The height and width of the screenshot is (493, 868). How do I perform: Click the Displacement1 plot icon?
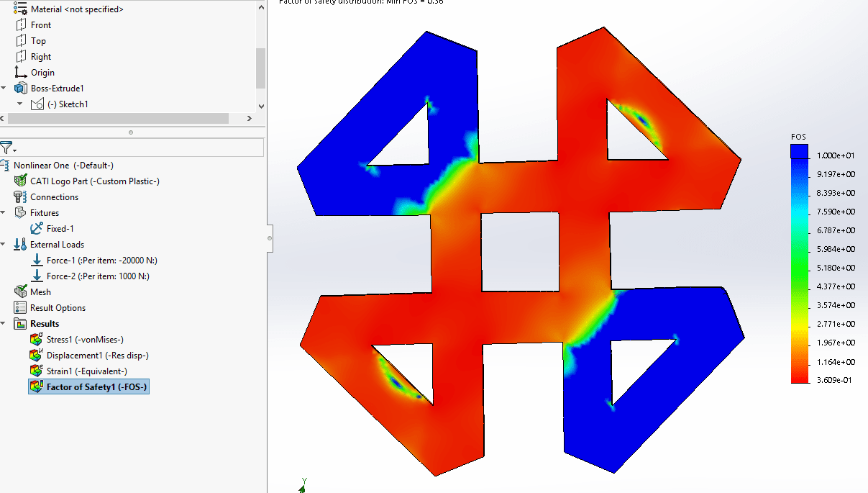coord(37,355)
